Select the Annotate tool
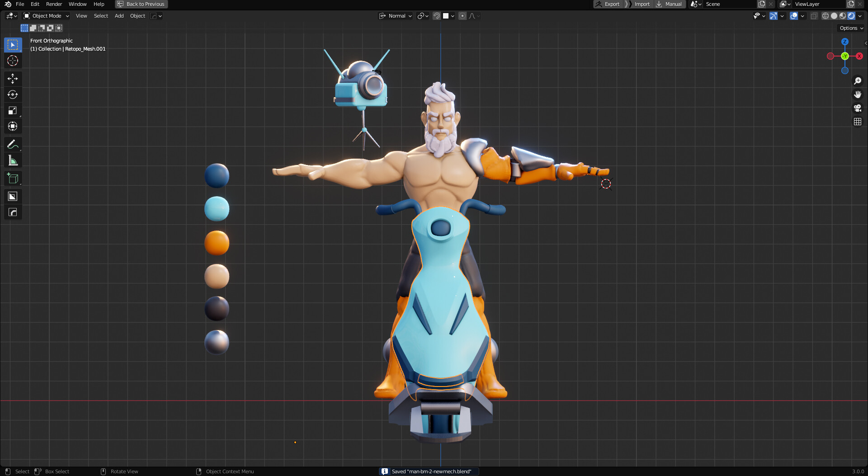Screen dimensions: 868x476 13,144
